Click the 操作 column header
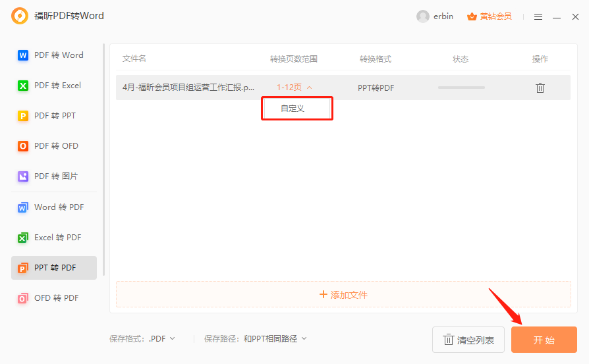This screenshot has width=589, height=364. [x=540, y=59]
